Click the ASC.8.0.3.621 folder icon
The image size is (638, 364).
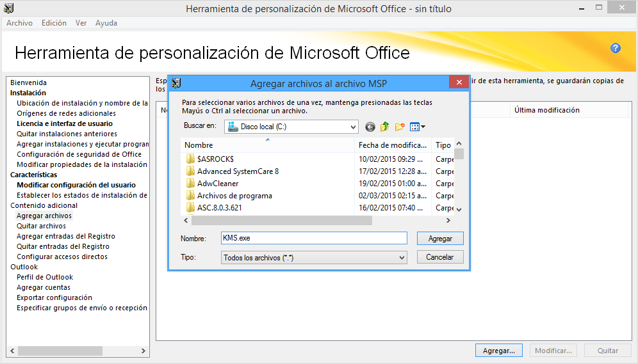tap(190, 208)
